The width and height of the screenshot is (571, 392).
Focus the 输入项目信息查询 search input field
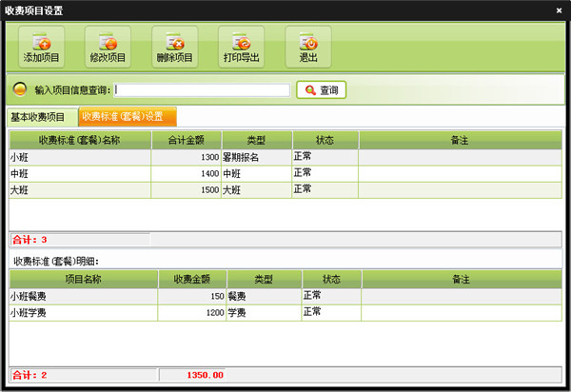point(202,90)
